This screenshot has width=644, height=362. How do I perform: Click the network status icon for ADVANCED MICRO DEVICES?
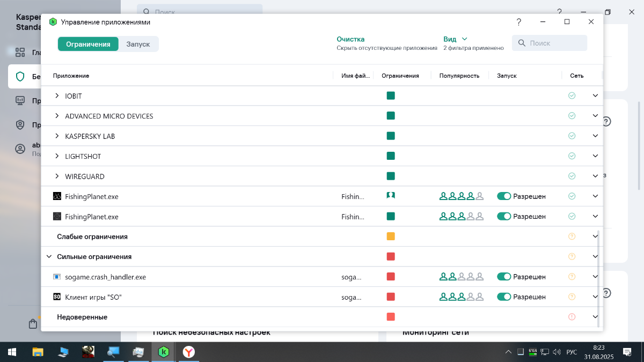572,116
